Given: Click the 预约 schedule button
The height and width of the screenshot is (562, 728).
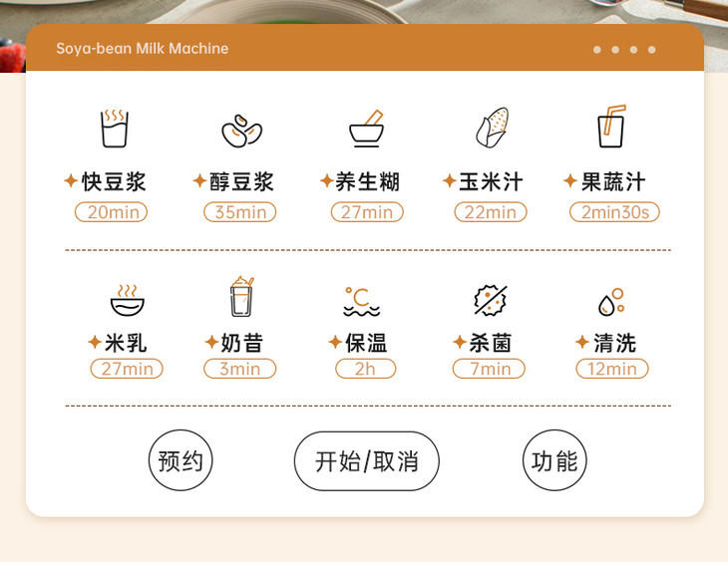Looking at the screenshot, I should click(181, 460).
